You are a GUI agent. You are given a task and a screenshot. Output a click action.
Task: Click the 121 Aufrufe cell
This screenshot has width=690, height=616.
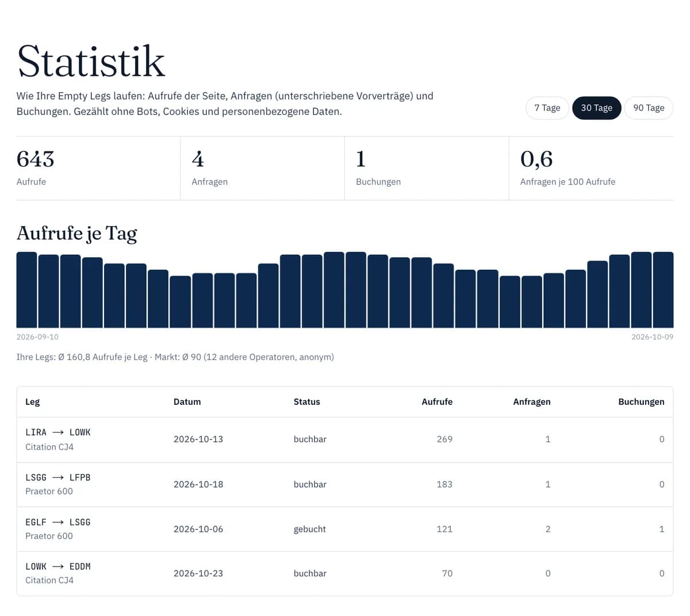[x=444, y=529]
